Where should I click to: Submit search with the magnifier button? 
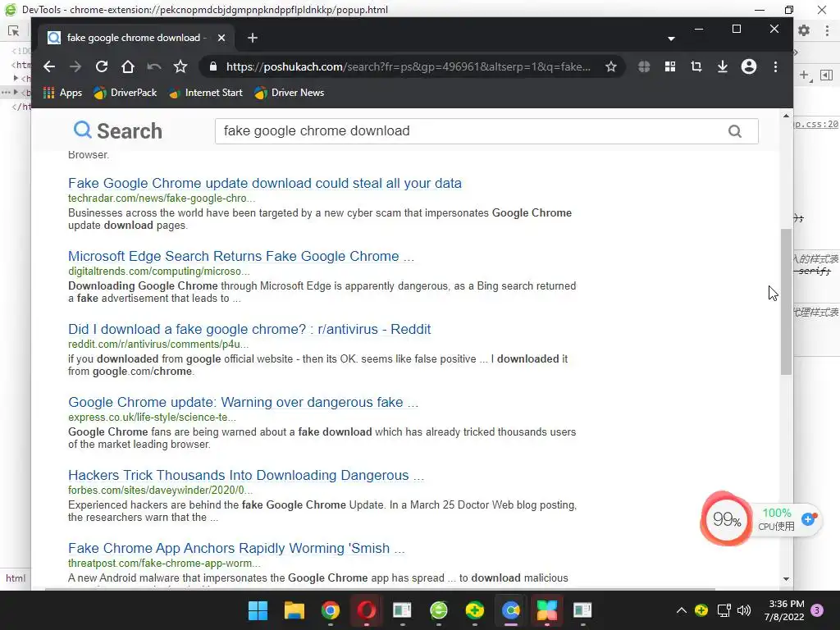pos(735,131)
